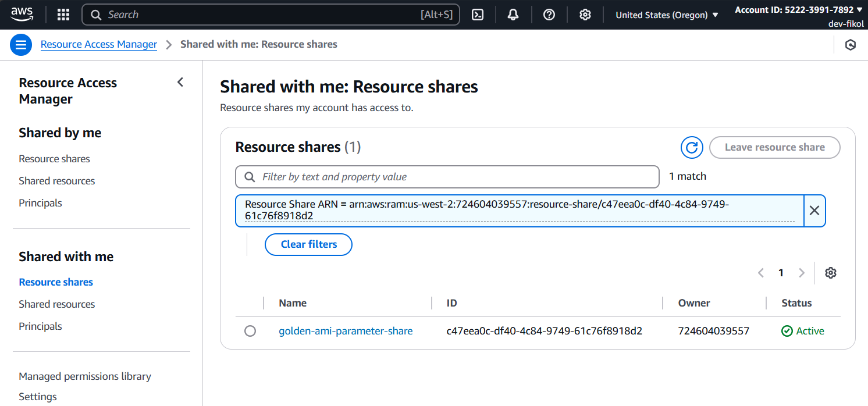868x406 pixels.
Task: Sort by Owner column header
Action: point(694,303)
